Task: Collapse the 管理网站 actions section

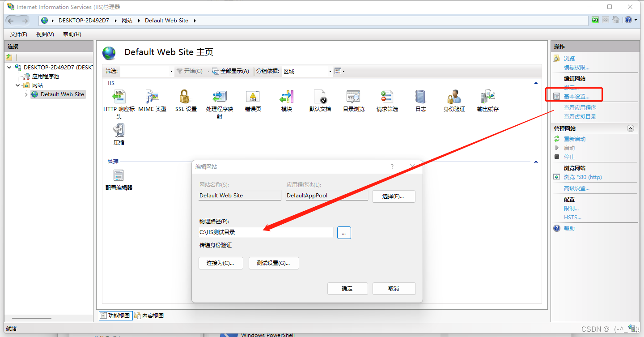Action: (631, 128)
